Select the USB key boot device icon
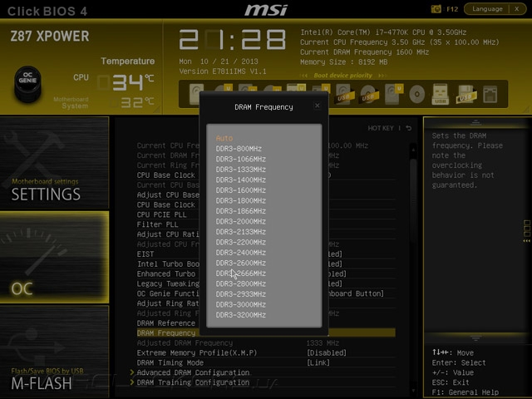532x399 pixels. 440,94
